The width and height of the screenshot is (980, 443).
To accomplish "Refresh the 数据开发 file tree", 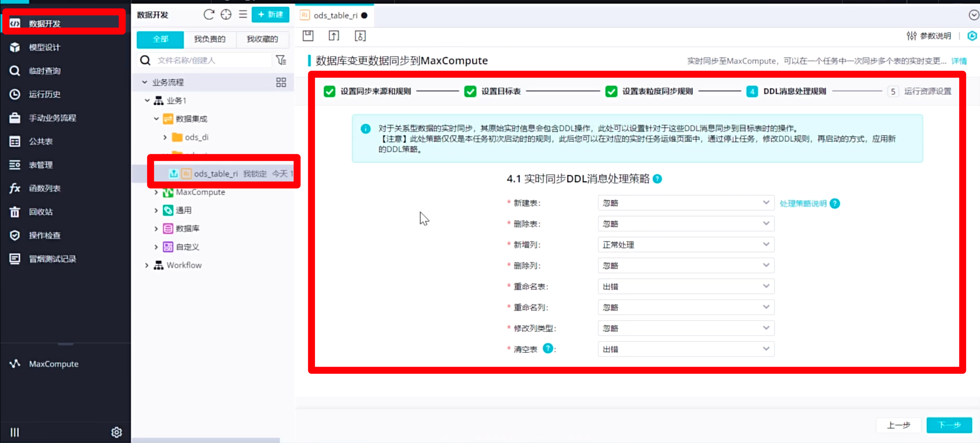I will point(209,15).
